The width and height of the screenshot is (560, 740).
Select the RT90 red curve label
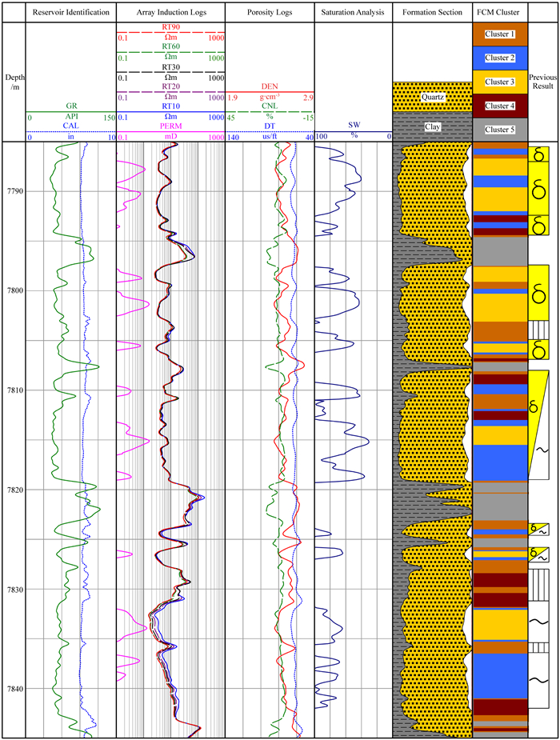pos(170,27)
